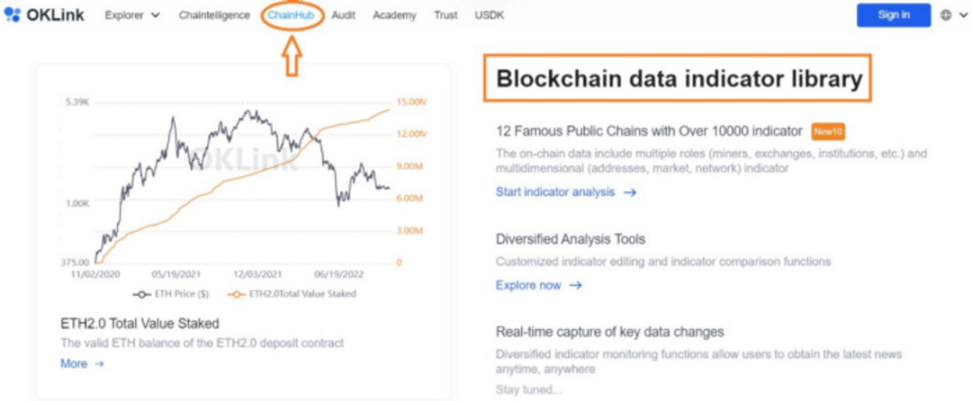Open the USDK navigation item

click(x=491, y=15)
